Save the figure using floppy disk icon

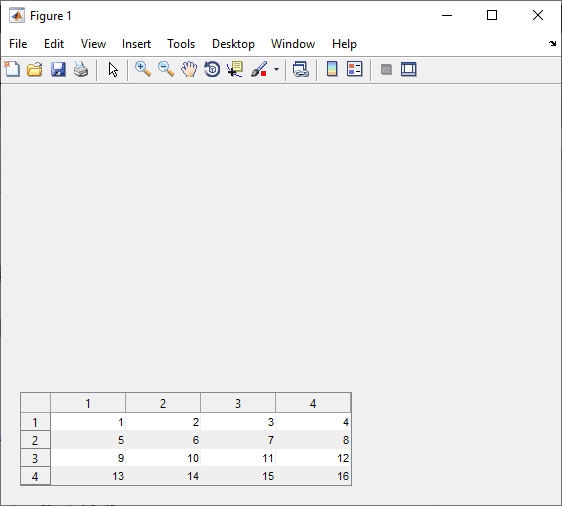58,69
